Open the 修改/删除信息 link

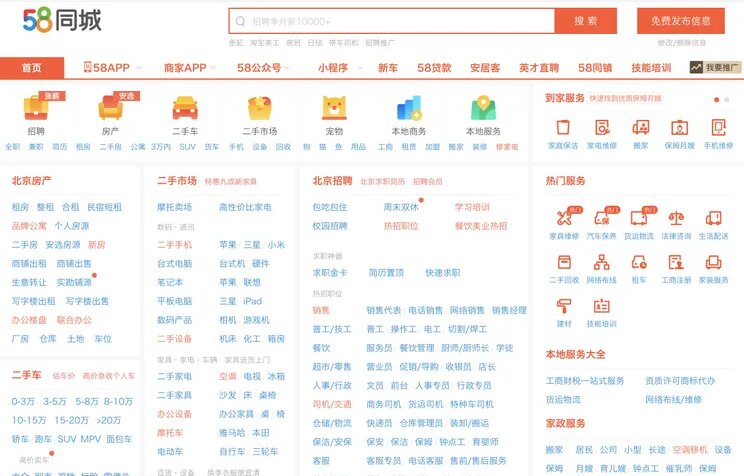click(681, 43)
